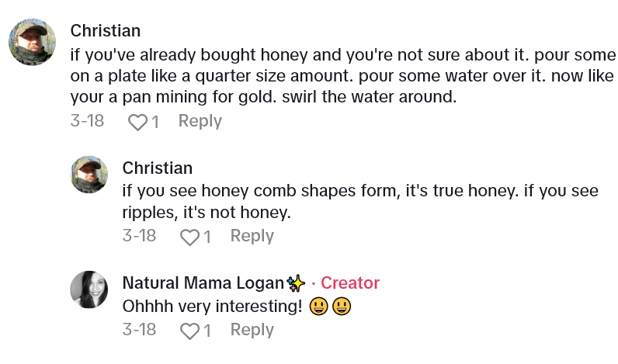The image size is (618, 364).
Task: Click the 3-18 date under the top comment
Action: click(x=87, y=121)
